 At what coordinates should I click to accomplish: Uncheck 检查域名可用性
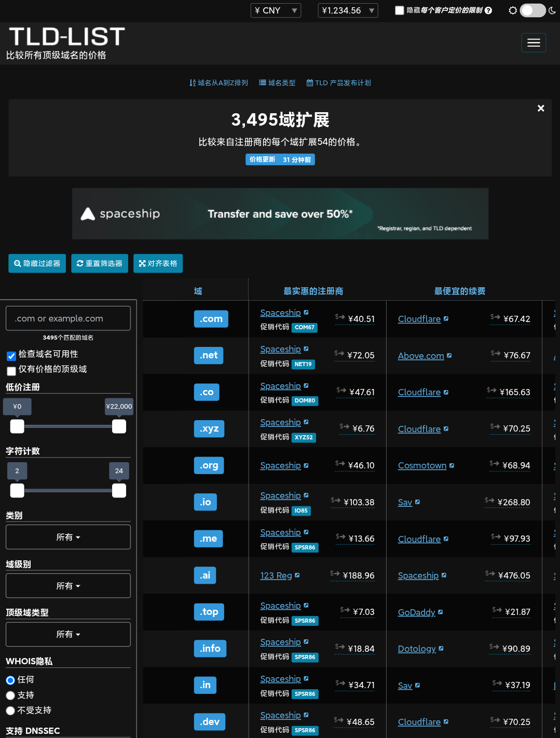[x=11, y=356]
